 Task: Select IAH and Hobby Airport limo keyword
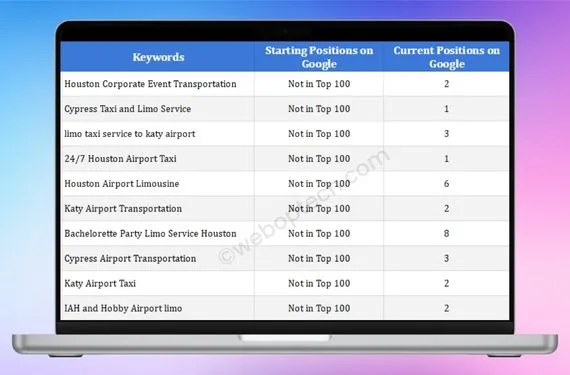point(123,309)
